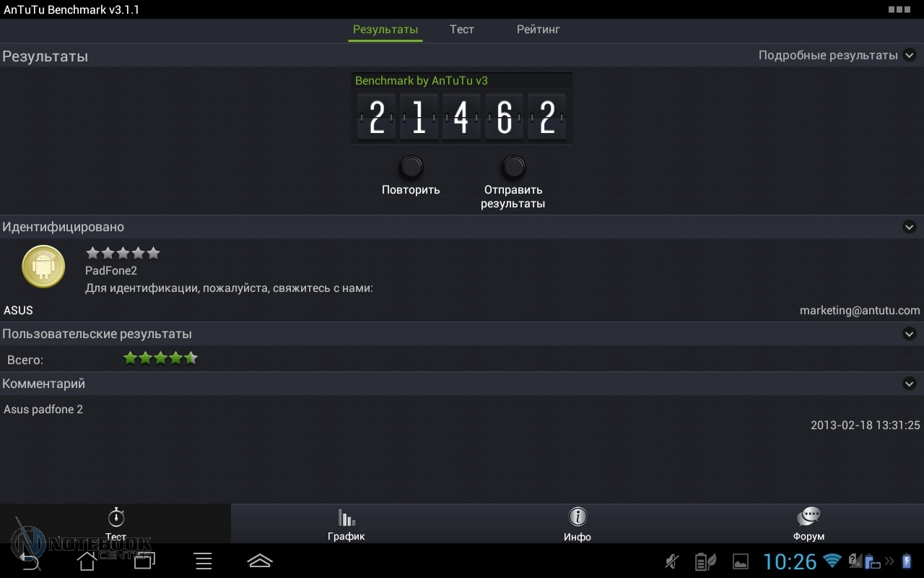This screenshot has height=578, width=924.
Task: Tap the Android menu icon with three lines
Action: pos(204,561)
